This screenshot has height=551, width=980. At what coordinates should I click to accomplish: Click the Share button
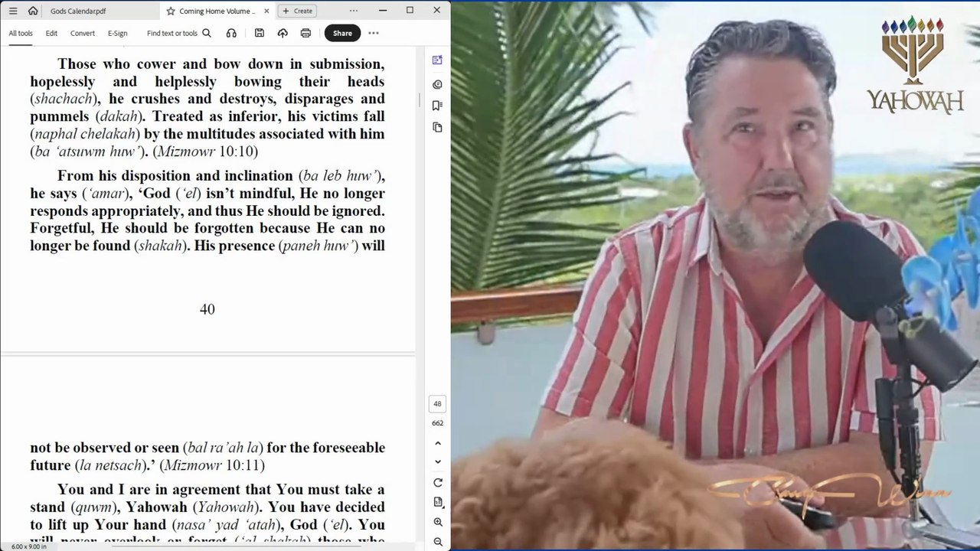point(342,33)
